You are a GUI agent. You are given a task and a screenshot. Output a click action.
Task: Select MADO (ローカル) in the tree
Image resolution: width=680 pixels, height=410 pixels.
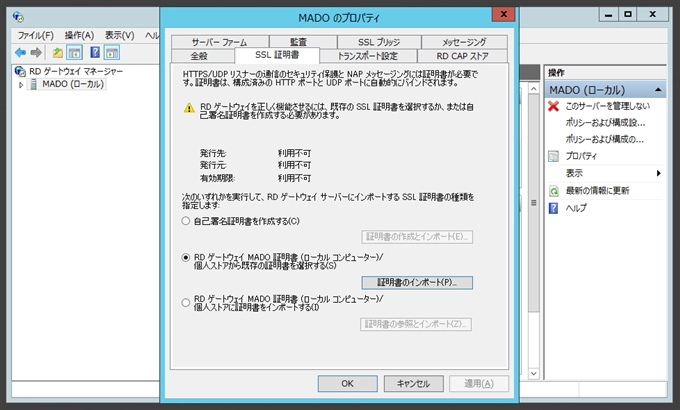[x=73, y=84]
